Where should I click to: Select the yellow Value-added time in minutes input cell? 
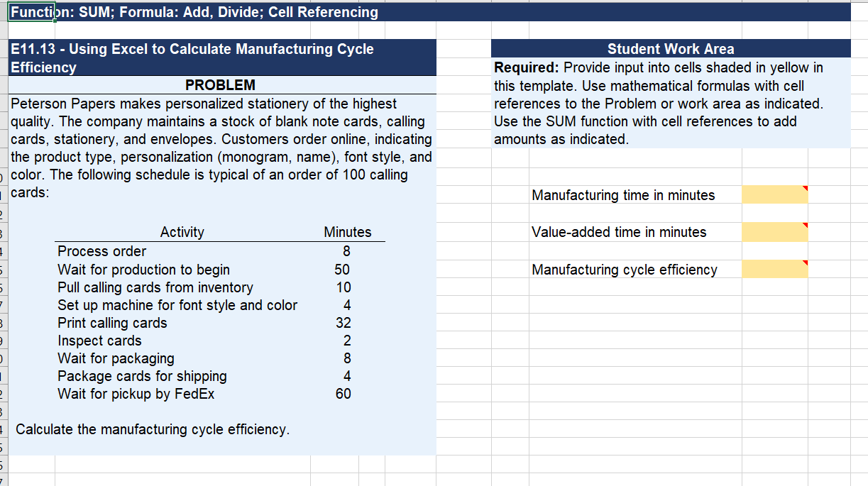pyautogui.click(x=775, y=231)
